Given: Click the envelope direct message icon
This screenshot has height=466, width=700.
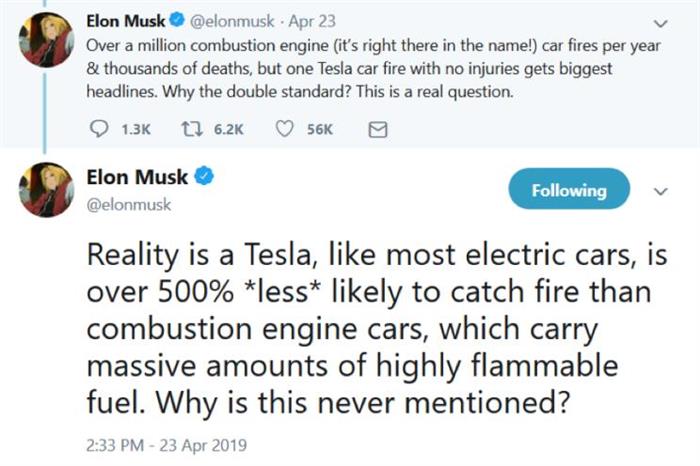Looking at the screenshot, I should (x=378, y=129).
